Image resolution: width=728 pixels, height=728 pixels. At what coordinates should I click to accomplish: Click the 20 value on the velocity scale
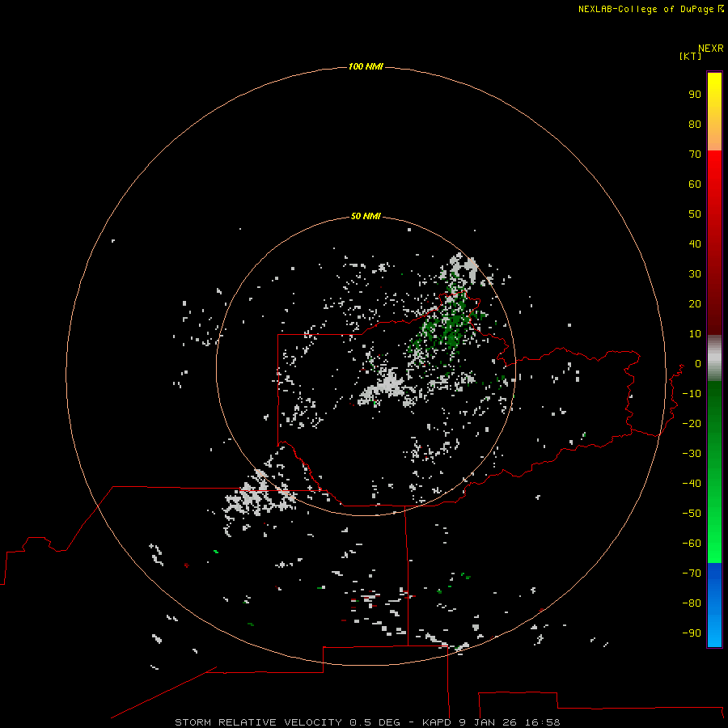pos(695,303)
